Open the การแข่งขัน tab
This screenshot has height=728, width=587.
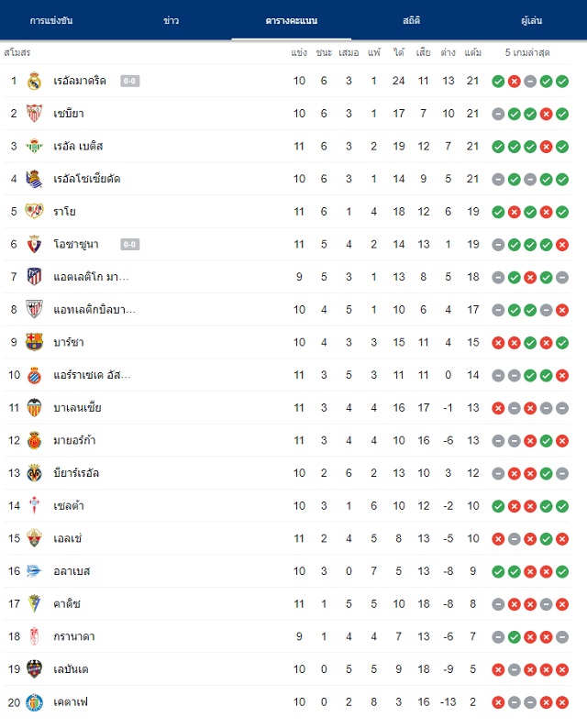(x=51, y=20)
